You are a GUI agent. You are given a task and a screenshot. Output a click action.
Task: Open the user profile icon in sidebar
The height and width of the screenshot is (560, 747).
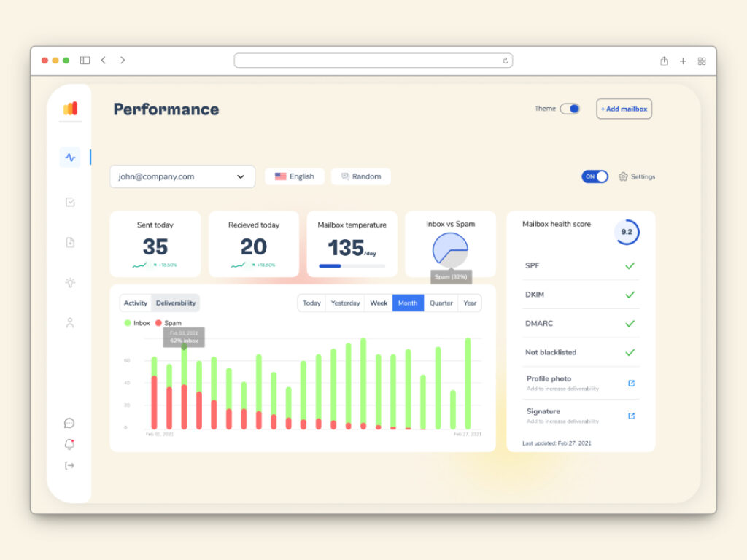70,323
